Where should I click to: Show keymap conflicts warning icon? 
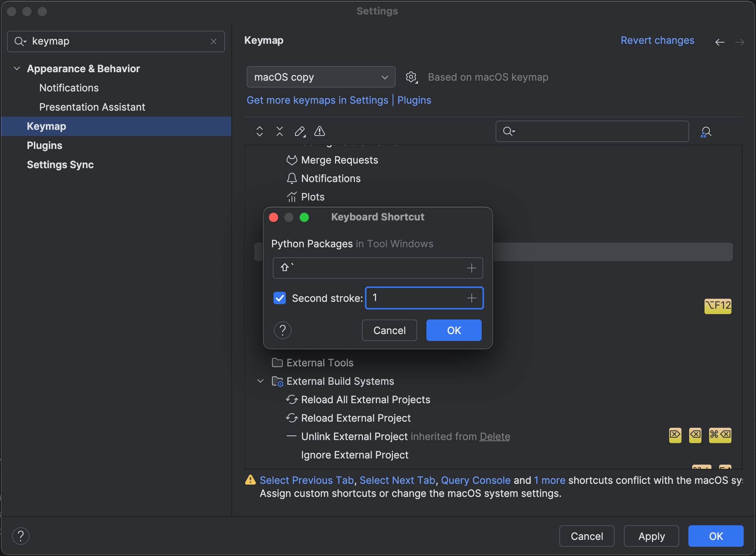[320, 131]
